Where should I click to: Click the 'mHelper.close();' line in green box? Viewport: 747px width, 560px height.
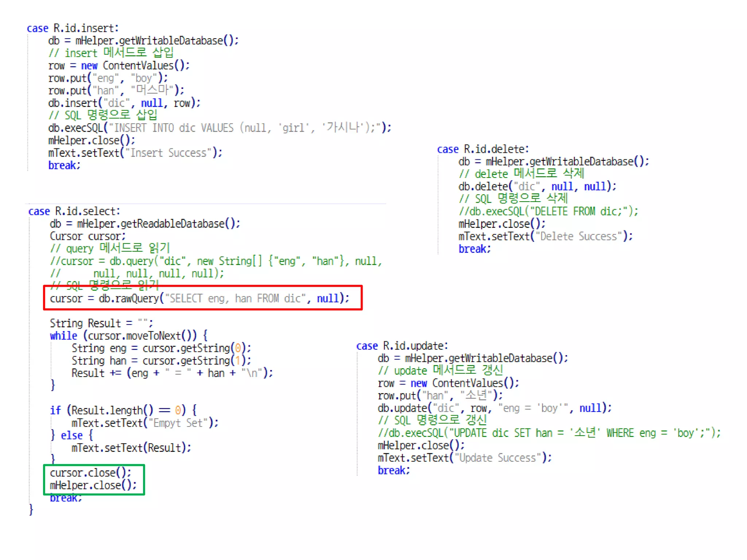tap(93, 485)
